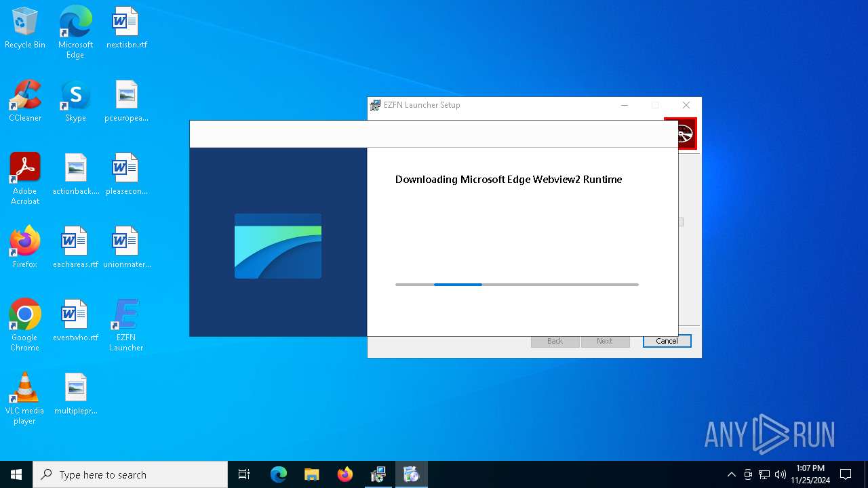
Task: Click the Downloading Microsoft Edge Webview2 Runtime text
Action: pos(509,180)
